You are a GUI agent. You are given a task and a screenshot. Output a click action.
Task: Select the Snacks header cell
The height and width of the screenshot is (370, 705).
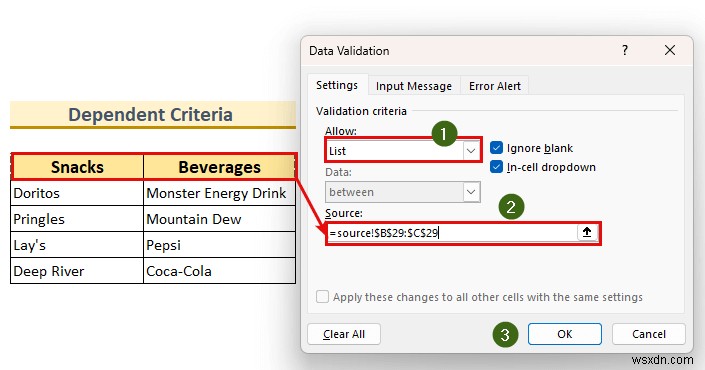(x=77, y=167)
